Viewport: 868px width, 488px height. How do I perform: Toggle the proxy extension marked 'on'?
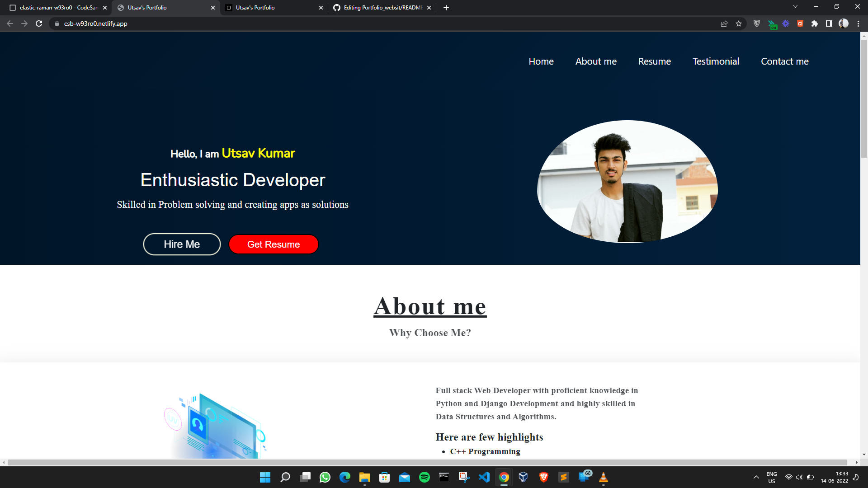click(772, 23)
